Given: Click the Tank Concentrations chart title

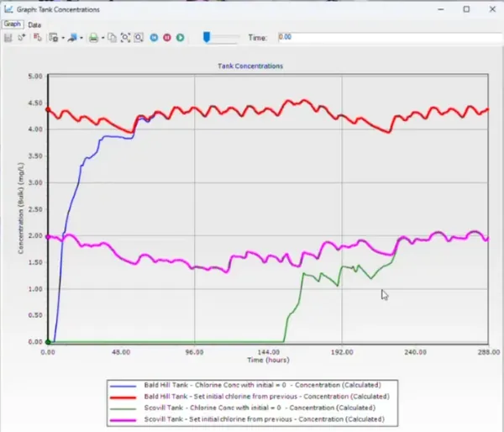Looking at the screenshot, I should pyautogui.click(x=250, y=66).
